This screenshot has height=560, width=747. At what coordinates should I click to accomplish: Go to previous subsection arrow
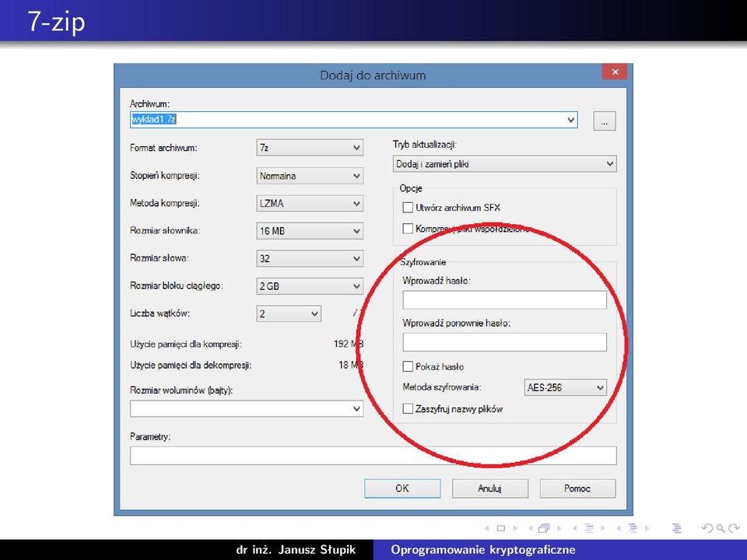[574, 528]
